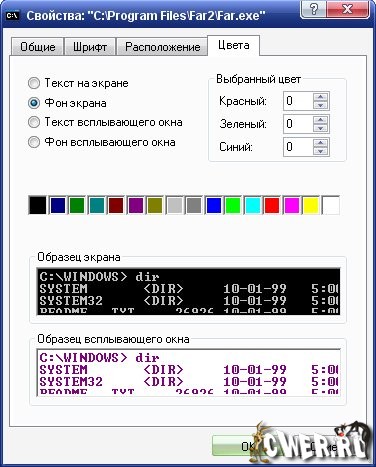
Task: Select the purple color swatch
Action: click(x=135, y=205)
